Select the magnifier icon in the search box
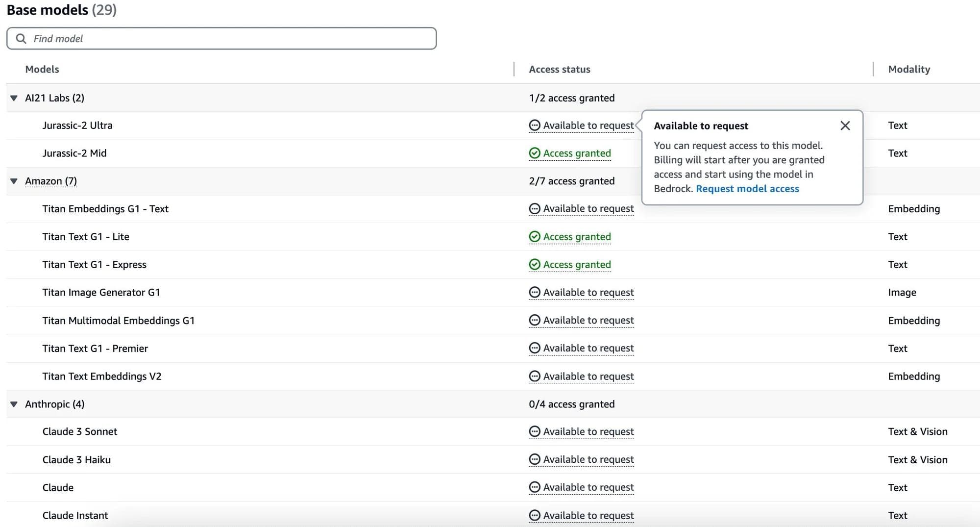This screenshot has height=527, width=980. tap(21, 38)
